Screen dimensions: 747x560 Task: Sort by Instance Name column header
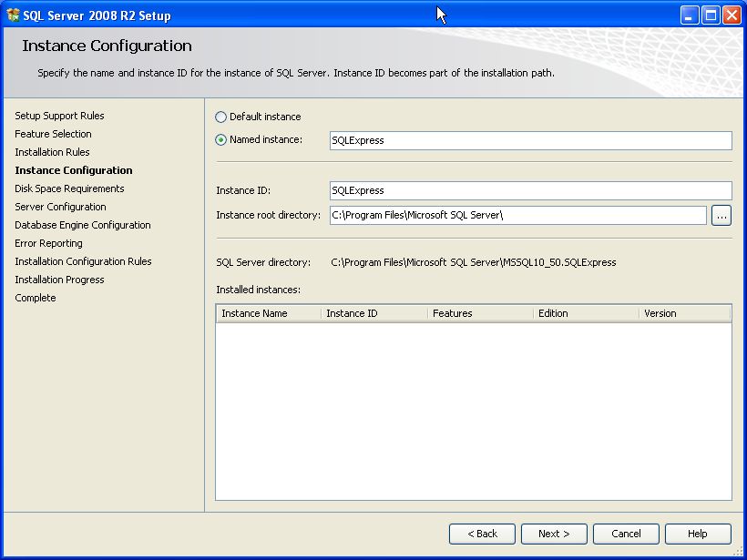tap(268, 313)
